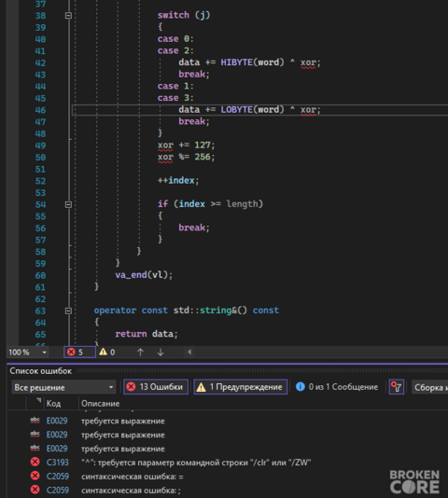Open error code link C3193

57,463
